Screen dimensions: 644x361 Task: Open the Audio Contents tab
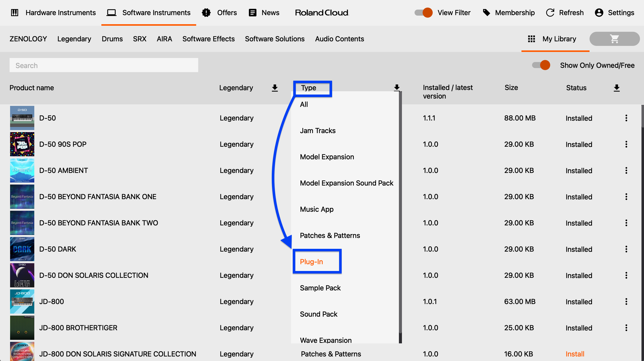[339, 39]
